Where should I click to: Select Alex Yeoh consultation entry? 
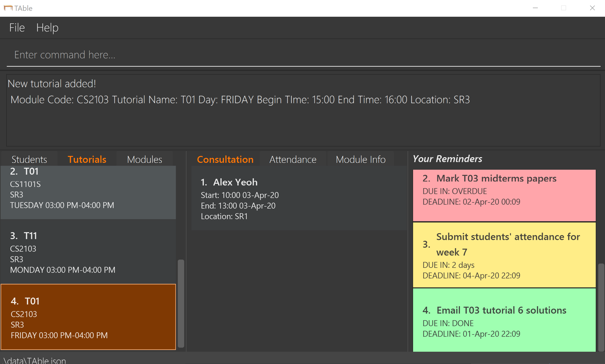pos(299,198)
